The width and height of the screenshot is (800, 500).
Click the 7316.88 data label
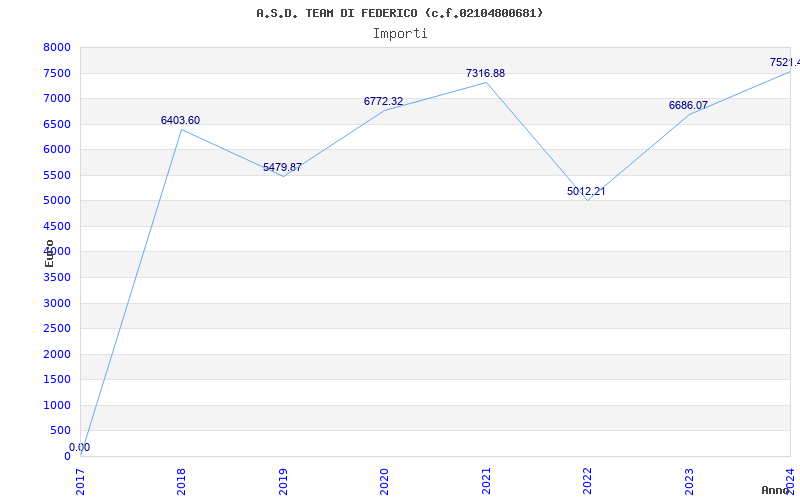coord(485,73)
